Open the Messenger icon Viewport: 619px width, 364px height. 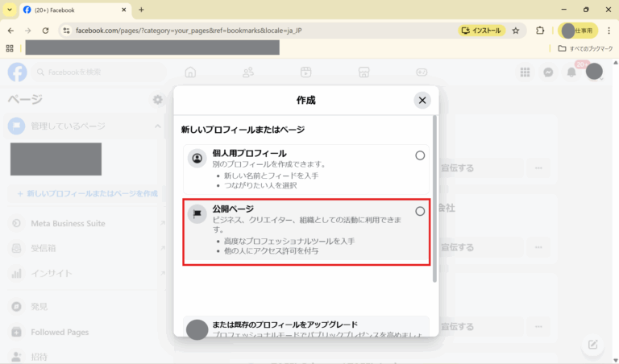coord(548,72)
